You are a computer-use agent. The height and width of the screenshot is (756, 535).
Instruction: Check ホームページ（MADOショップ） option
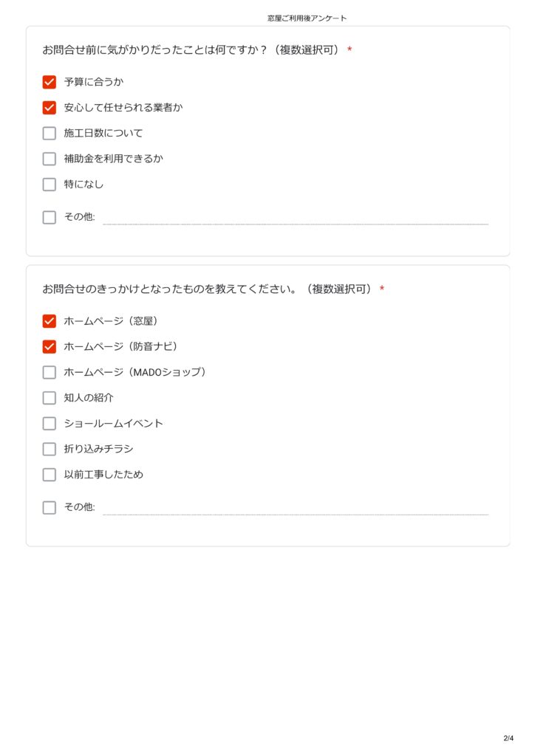pyautogui.click(x=50, y=372)
